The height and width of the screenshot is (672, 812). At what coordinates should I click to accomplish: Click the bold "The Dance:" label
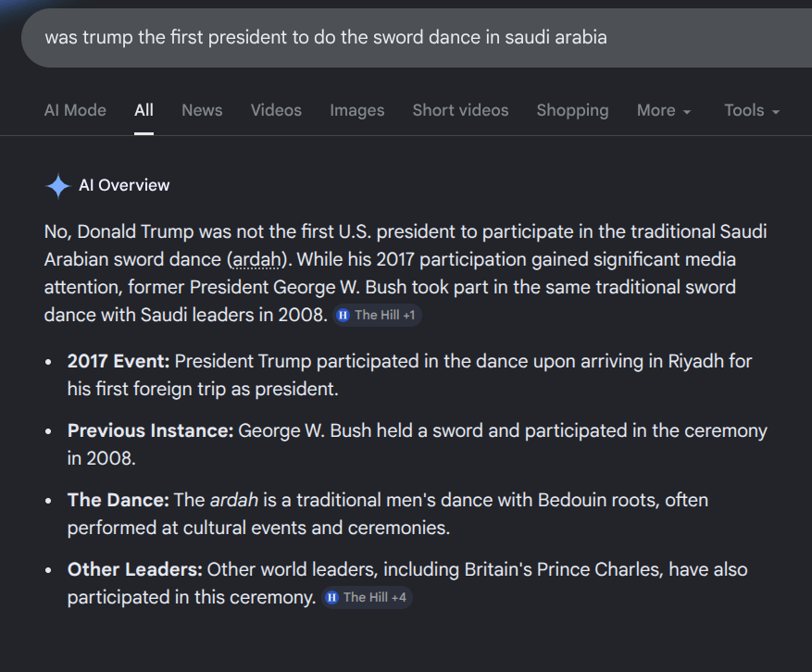coord(118,500)
